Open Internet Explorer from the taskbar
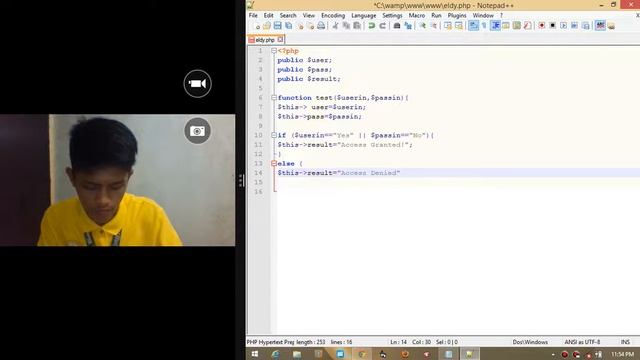Viewport: 640px width, 360px height. 276,354
